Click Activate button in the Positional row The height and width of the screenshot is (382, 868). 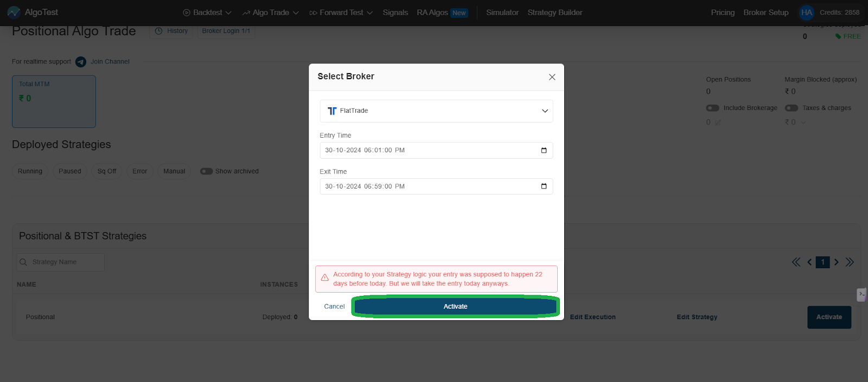pyautogui.click(x=829, y=318)
